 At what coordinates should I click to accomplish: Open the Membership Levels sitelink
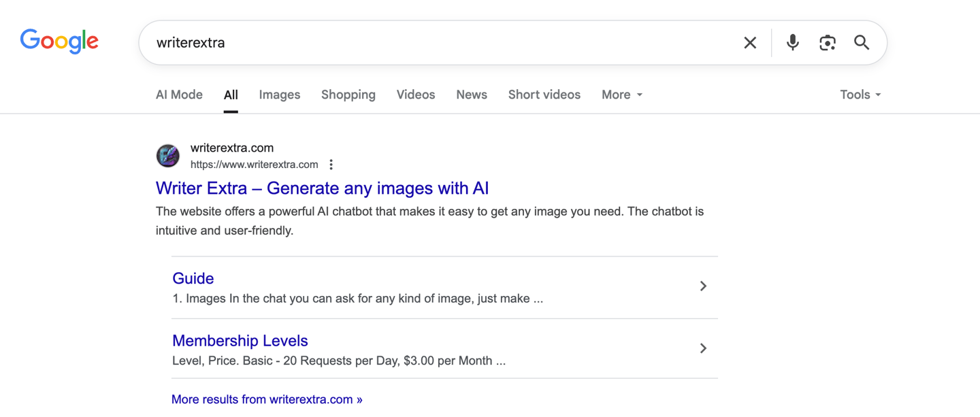240,340
